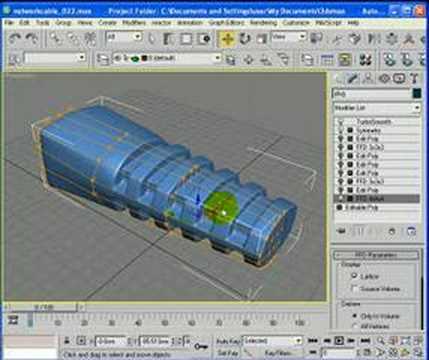Click the Set Key button

point(228,352)
